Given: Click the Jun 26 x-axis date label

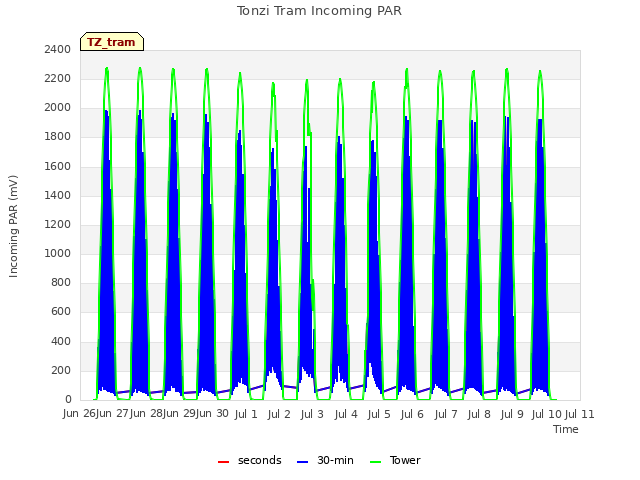Looking at the screenshot, I should (x=79, y=414).
